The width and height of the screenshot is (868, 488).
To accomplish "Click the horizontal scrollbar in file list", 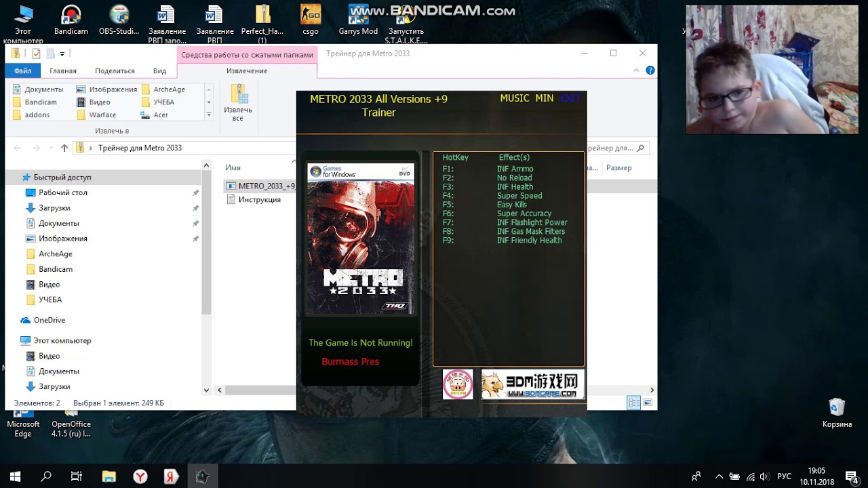I will pyautogui.click(x=261, y=390).
